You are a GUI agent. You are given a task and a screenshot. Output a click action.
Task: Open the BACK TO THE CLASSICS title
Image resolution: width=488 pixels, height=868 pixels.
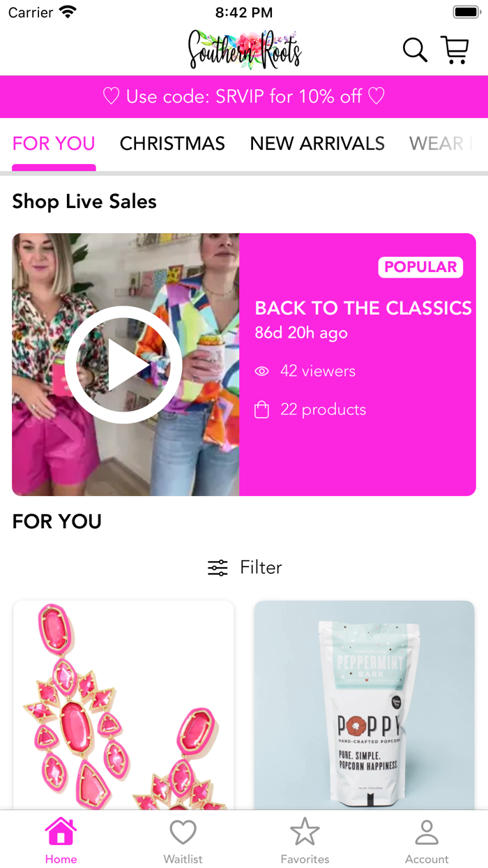click(x=363, y=308)
